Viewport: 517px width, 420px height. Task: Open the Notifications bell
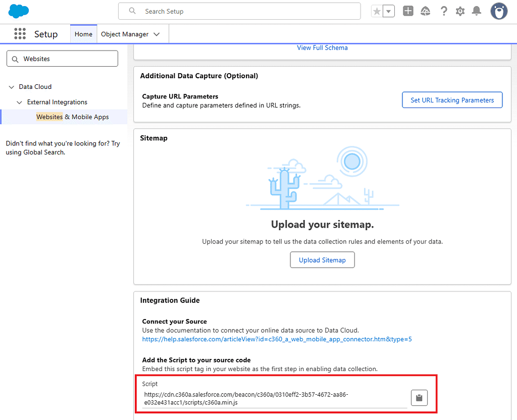tap(477, 11)
